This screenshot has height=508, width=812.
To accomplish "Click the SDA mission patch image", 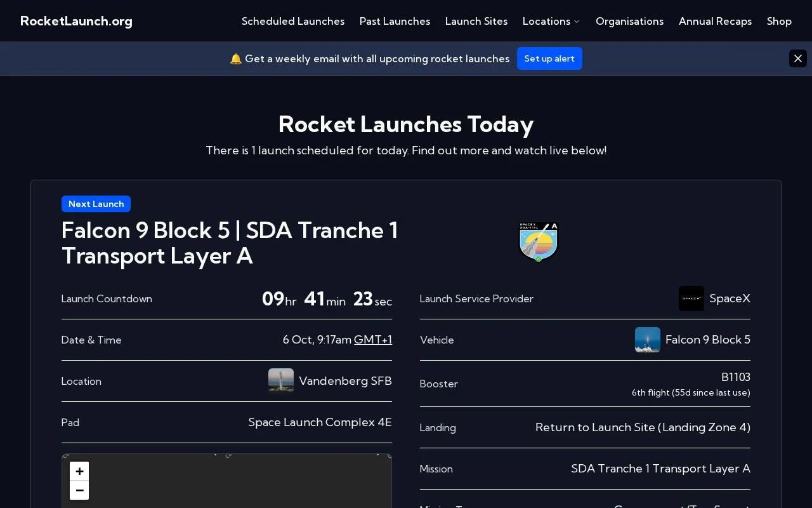I will pos(539,242).
